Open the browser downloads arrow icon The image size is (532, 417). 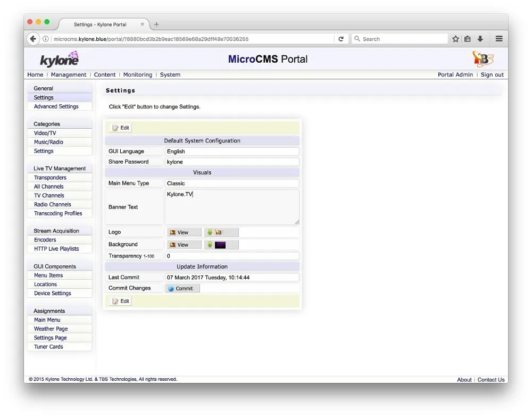tap(480, 39)
